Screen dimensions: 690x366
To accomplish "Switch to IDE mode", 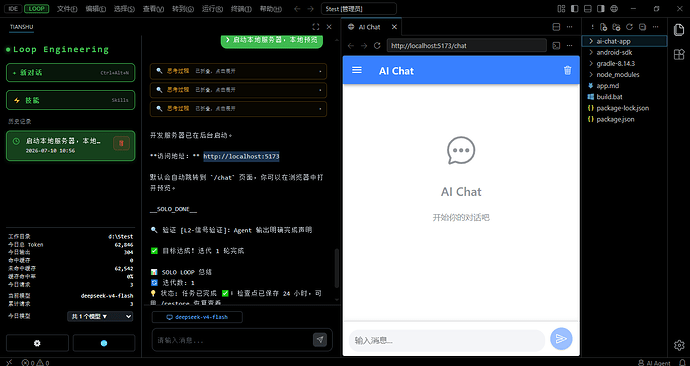I will (13, 8).
